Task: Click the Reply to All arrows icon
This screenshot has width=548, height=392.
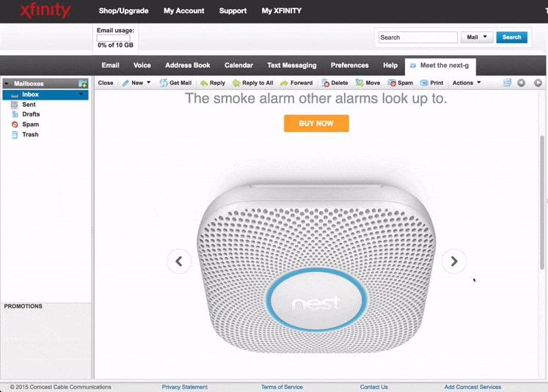Action: tap(236, 83)
